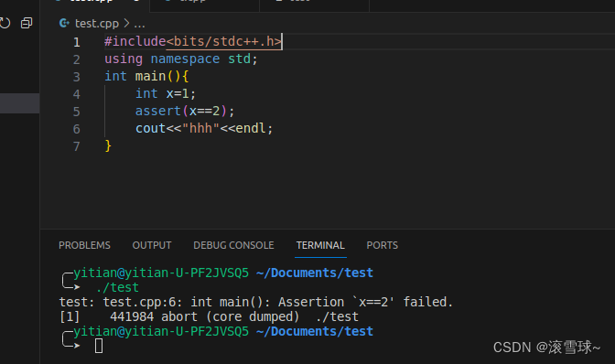Click line number 2 in the gutter

pos(77,59)
